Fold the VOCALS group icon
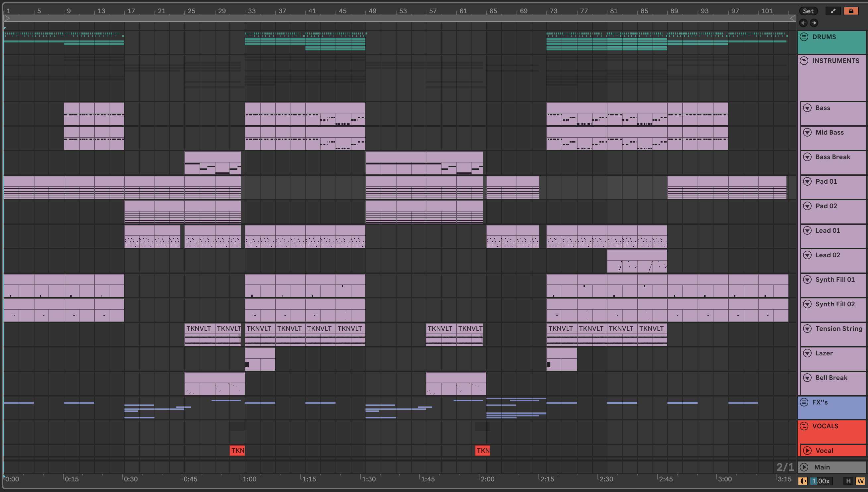The image size is (868, 492). pyautogui.click(x=804, y=426)
